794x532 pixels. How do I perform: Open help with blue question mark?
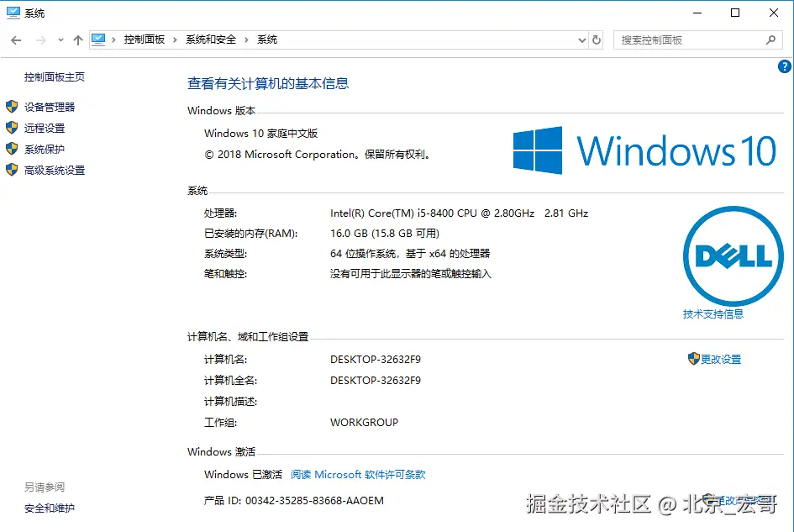point(785,66)
